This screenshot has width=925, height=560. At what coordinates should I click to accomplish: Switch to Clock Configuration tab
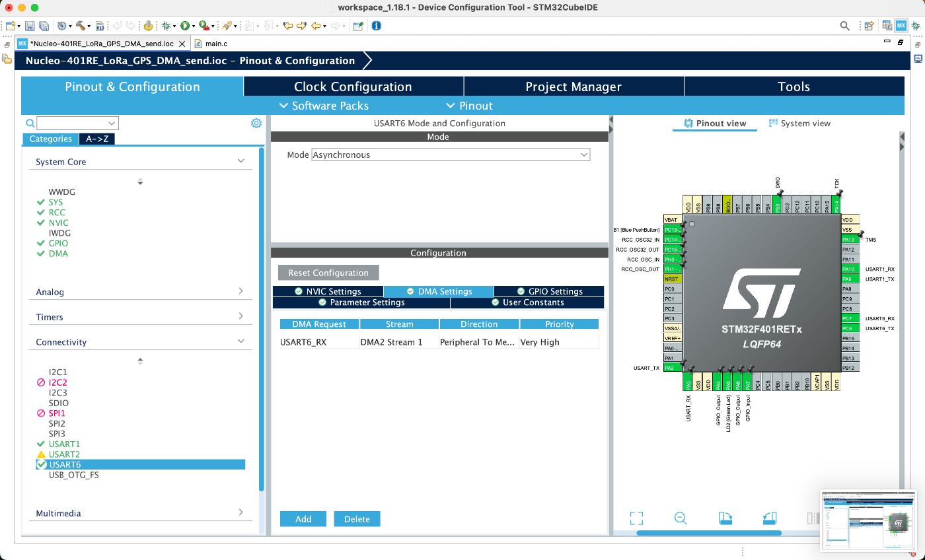(353, 87)
